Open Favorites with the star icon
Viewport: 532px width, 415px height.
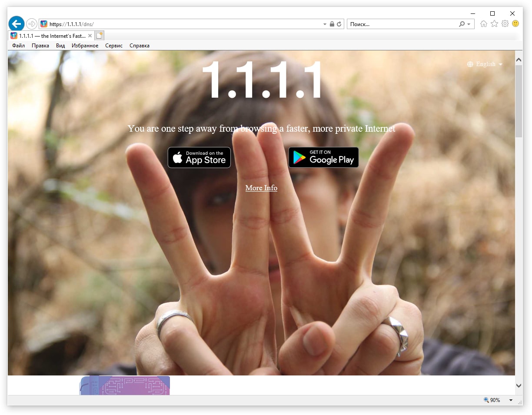coord(494,24)
